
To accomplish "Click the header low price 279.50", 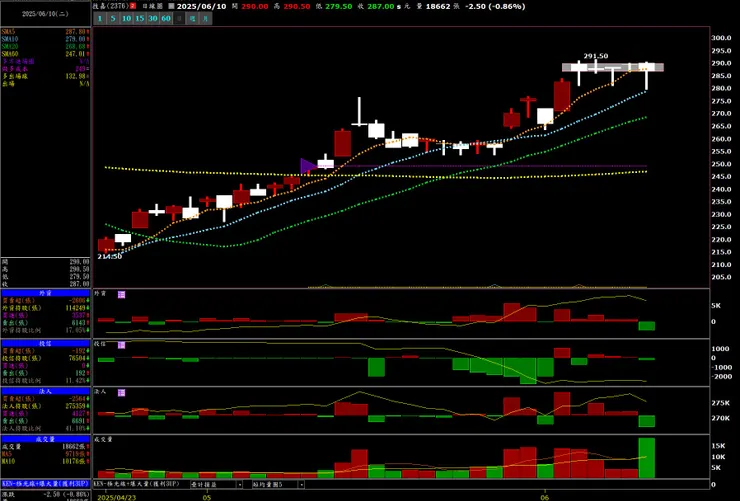I will click(338, 6).
